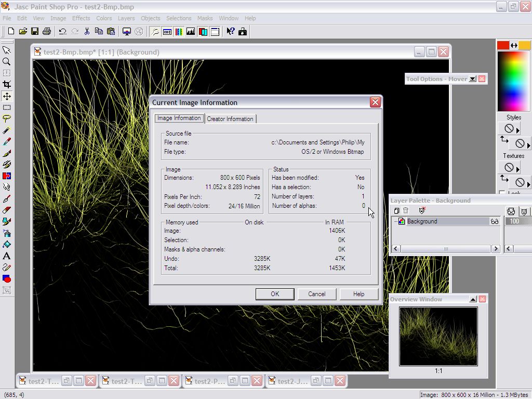The height and width of the screenshot is (399, 532).
Task: Toggle visibility glasses on Background layer
Action: click(x=494, y=221)
